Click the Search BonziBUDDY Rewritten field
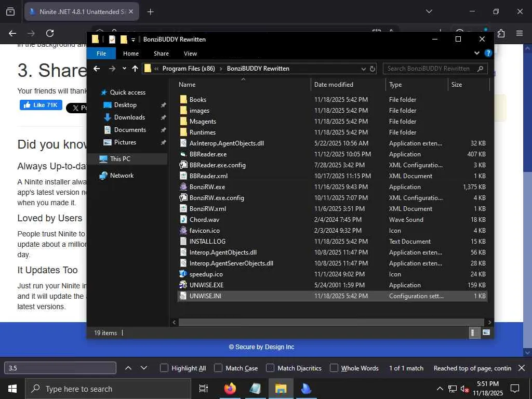Screen dimensions: 532x399 point(435,69)
